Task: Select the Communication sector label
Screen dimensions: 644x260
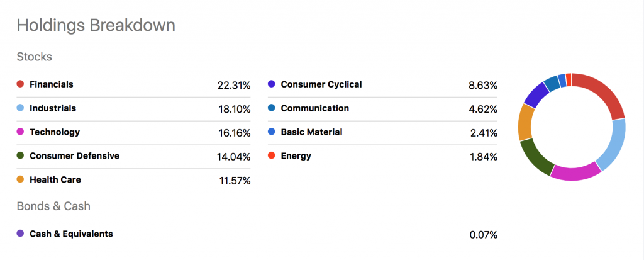Action: click(x=315, y=108)
